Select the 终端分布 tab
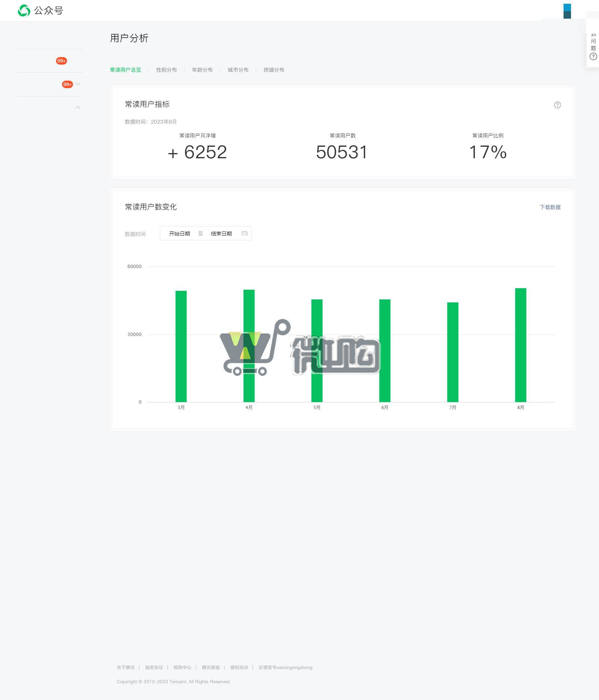This screenshot has width=599, height=700. pyautogui.click(x=274, y=70)
